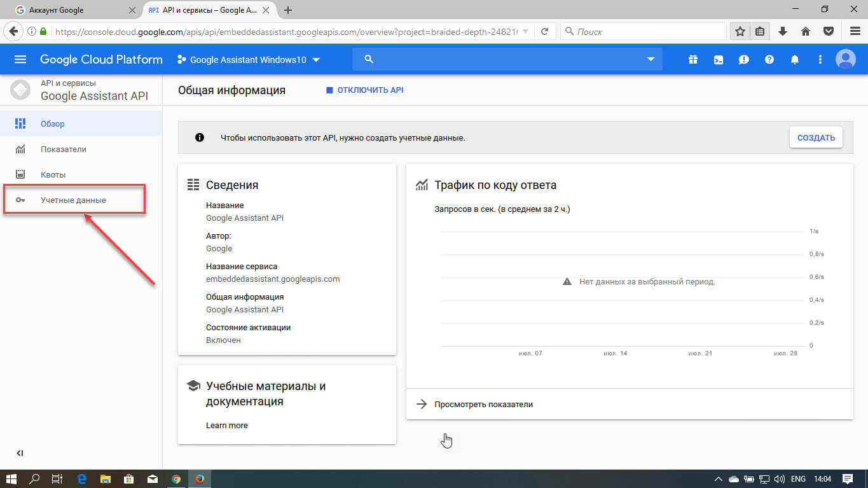Click the info icon in the notice banner
The image size is (868, 488).
pyautogui.click(x=200, y=137)
